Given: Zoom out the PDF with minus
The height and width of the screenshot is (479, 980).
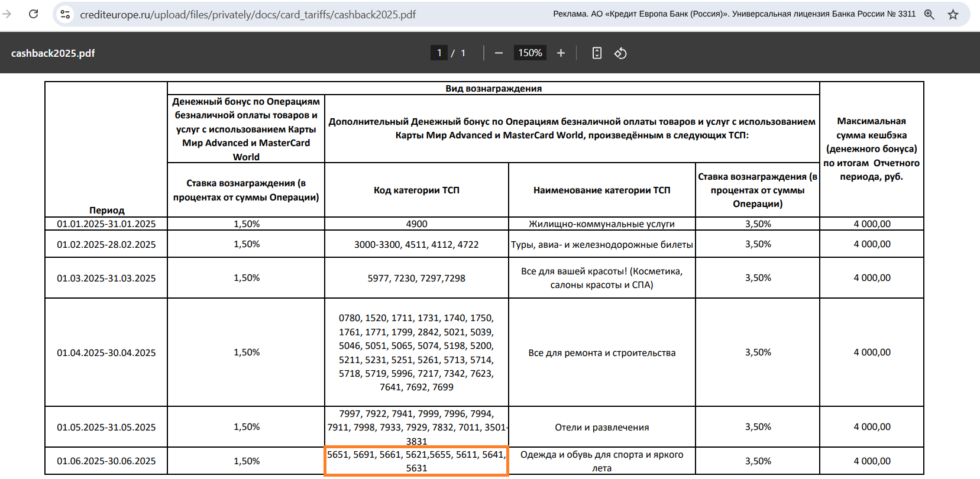Looking at the screenshot, I should click(x=499, y=53).
